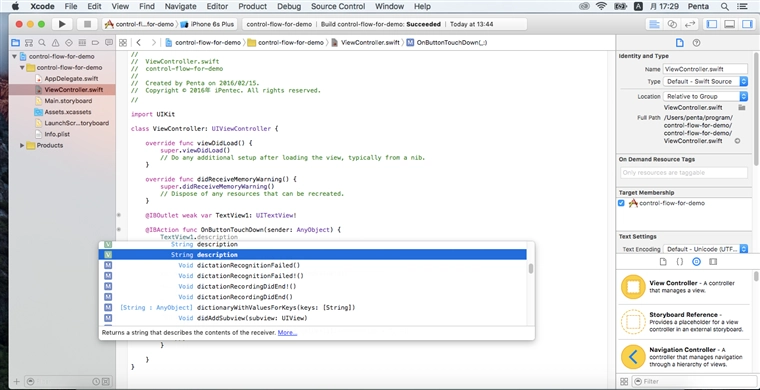This screenshot has width=760, height=390.
Task: Select Main.storyboard in navigator
Action: pos(68,101)
